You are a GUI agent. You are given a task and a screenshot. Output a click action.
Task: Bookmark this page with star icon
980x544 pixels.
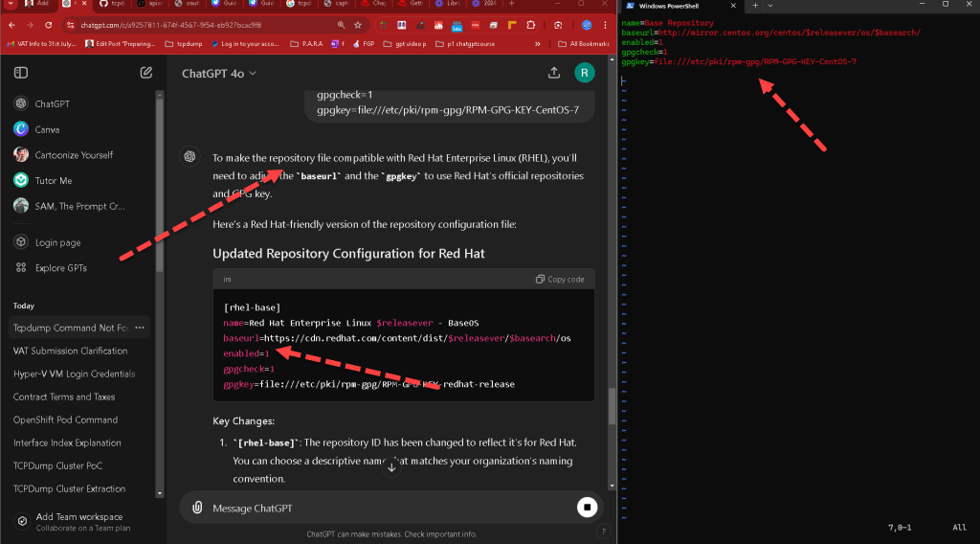click(x=358, y=25)
